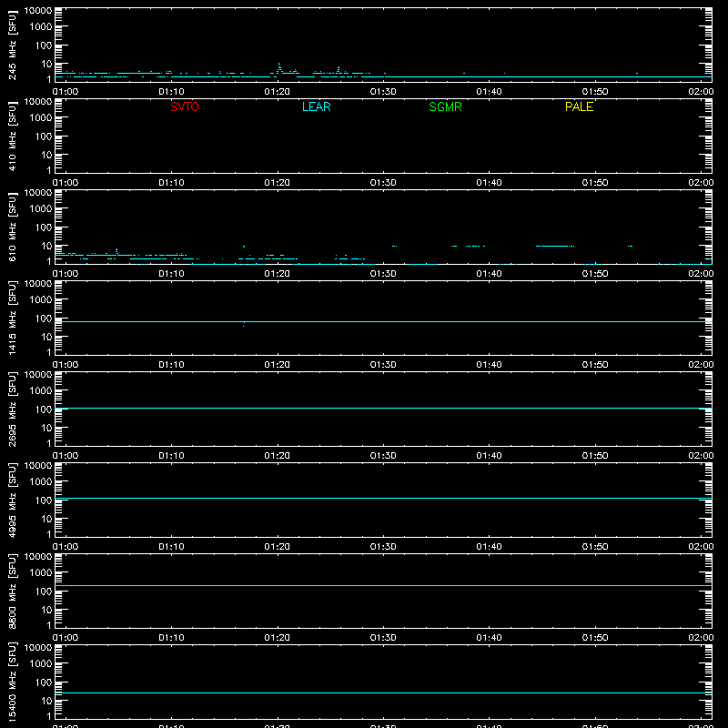Image resolution: width=728 pixels, height=728 pixels.
Task: Click 01:20 time label below 245 MHz panel
Action: tap(278, 92)
